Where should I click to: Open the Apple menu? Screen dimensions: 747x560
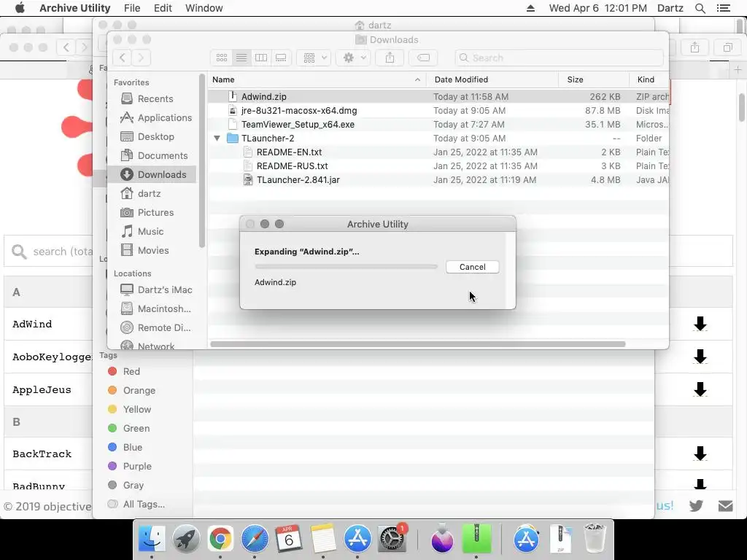tap(20, 8)
